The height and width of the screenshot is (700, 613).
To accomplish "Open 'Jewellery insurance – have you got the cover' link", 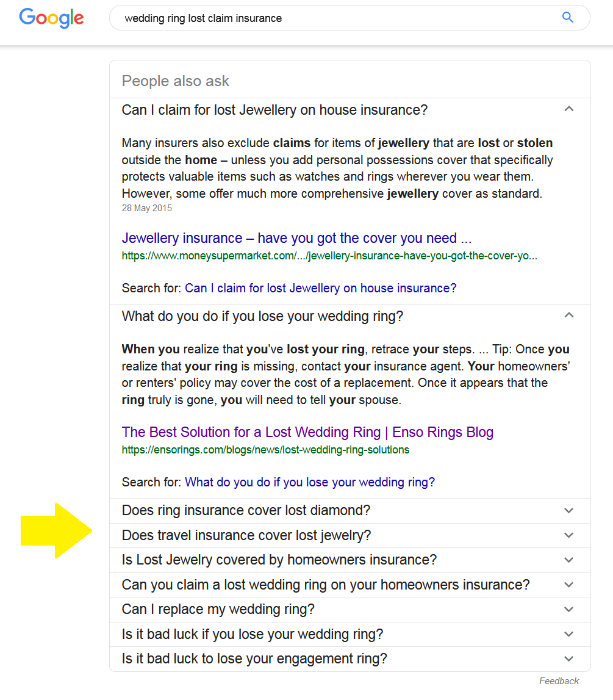I will (296, 238).
